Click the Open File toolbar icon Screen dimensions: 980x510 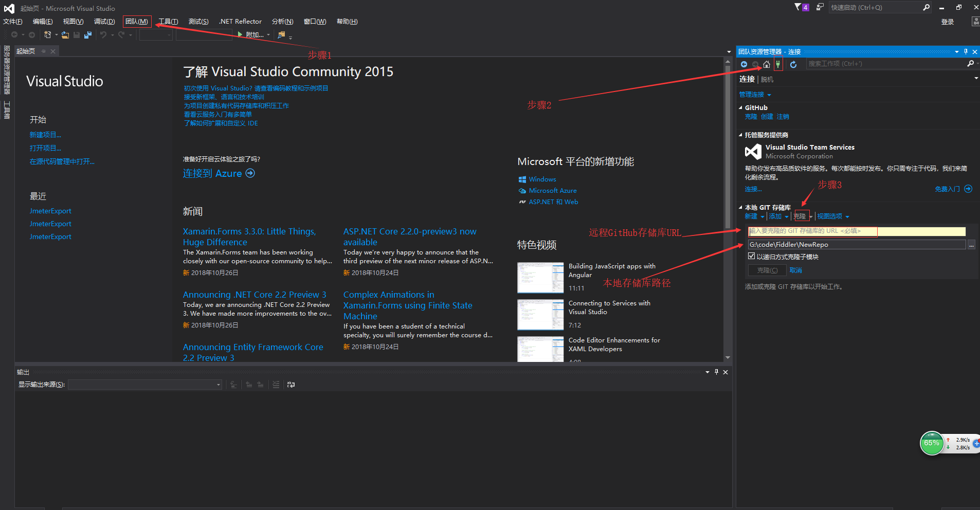click(65, 35)
